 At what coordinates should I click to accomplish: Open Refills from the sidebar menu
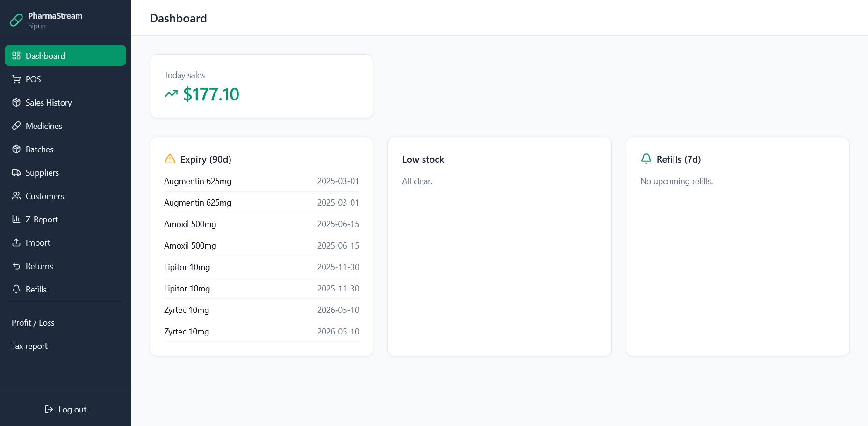click(36, 290)
